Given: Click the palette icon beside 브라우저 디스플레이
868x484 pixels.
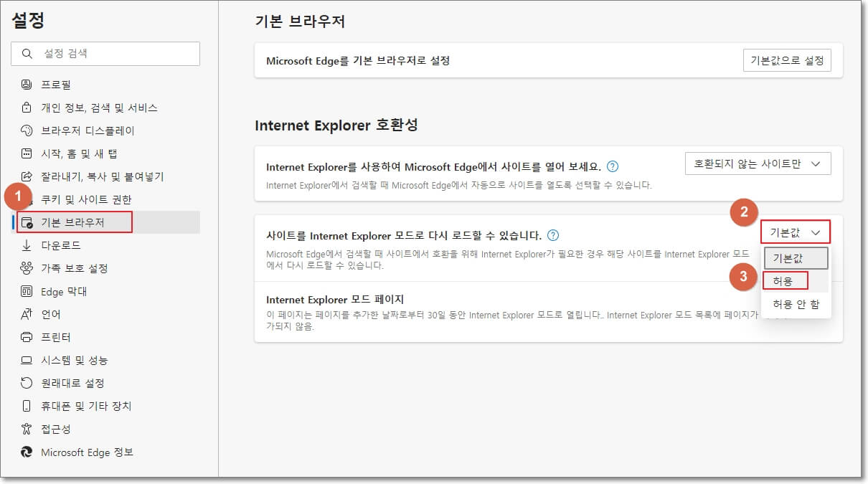Looking at the screenshot, I should pos(27,131).
